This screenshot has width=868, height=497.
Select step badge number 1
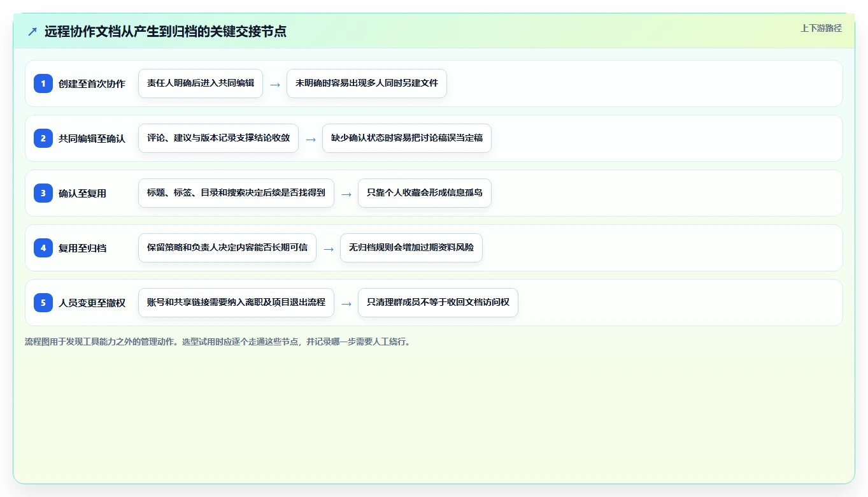43,83
